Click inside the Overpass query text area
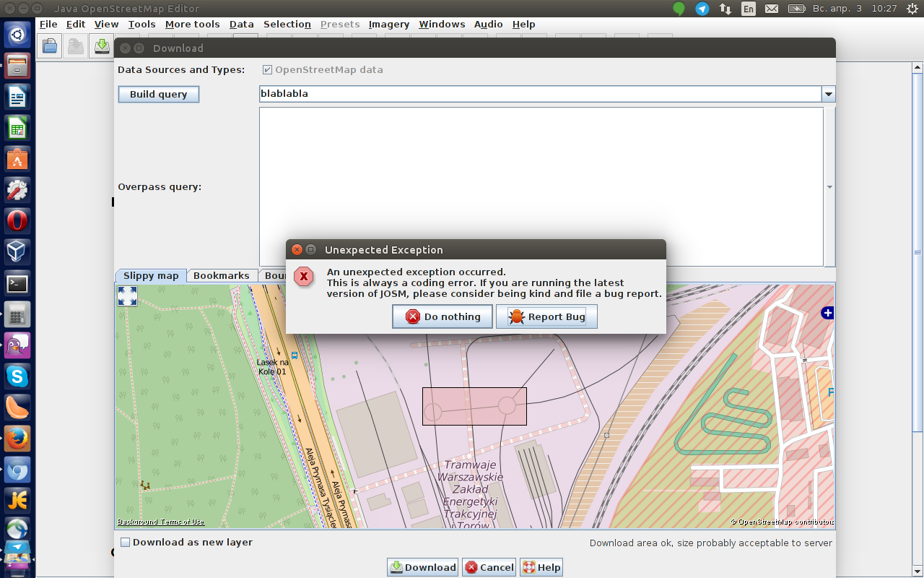 541,186
